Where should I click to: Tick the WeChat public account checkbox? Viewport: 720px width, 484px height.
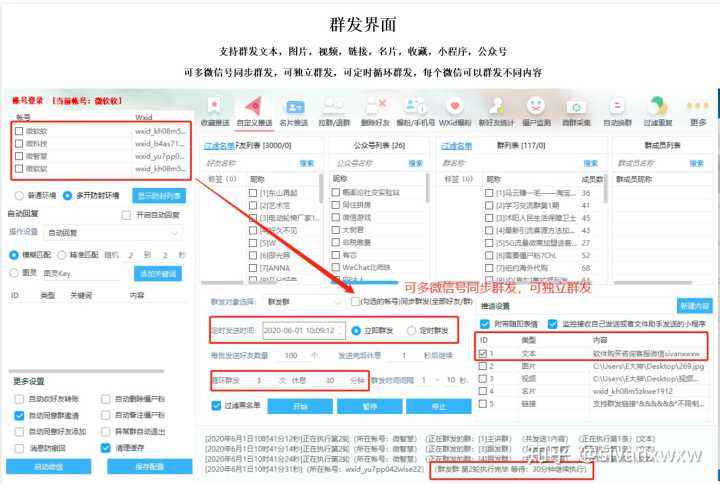(336, 267)
